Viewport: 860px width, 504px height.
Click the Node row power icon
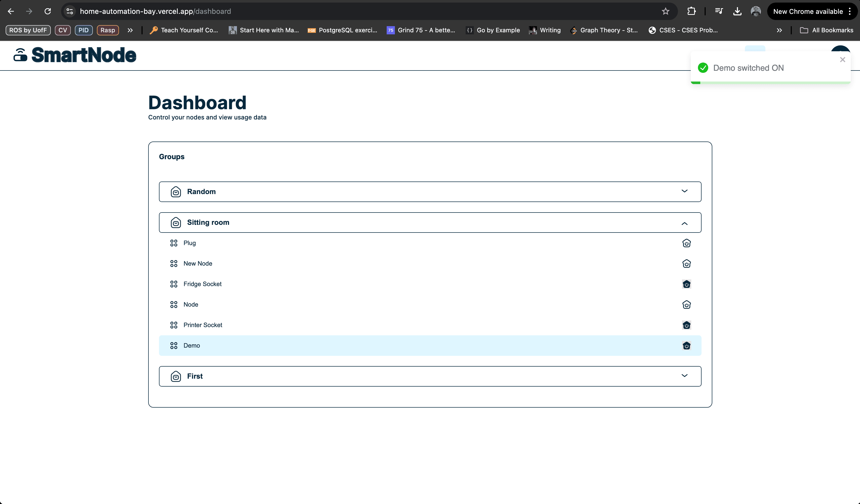click(x=686, y=304)
